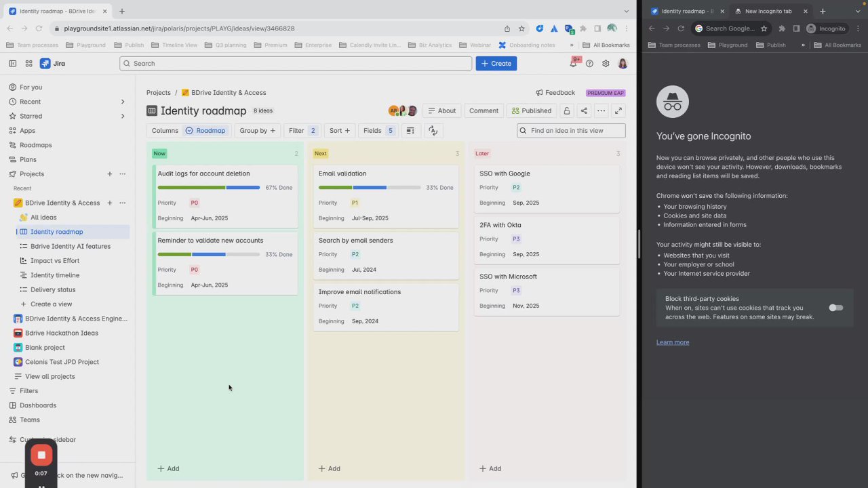Open the Delivery status view
Viewport: 868px width, 488px height.
click(x=53, y=289)
